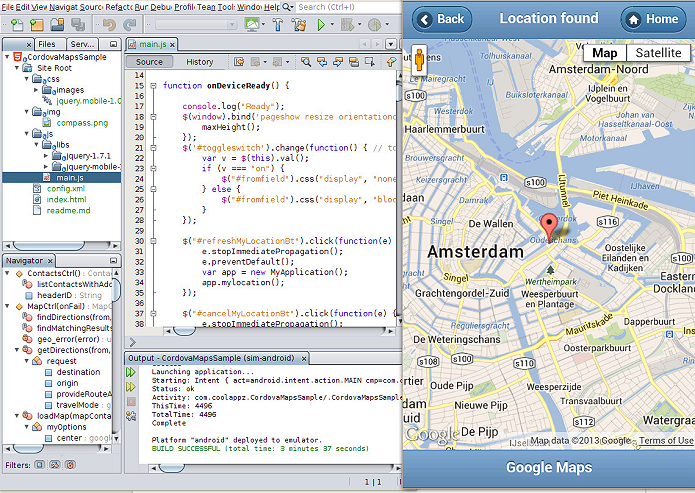Click the yellow Re-run with options icon
This screenshot has height=493, width=695.
tap(131, 387)
